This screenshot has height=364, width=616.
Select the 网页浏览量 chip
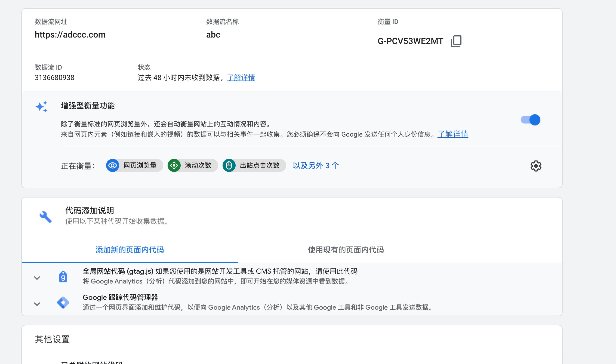[135, 165]
